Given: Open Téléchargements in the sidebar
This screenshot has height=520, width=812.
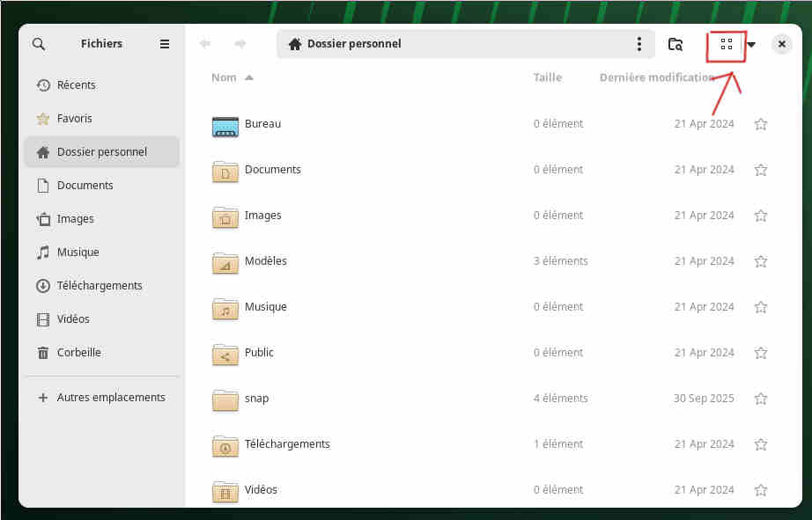Looking at the screenshot, I should point(99,286).
